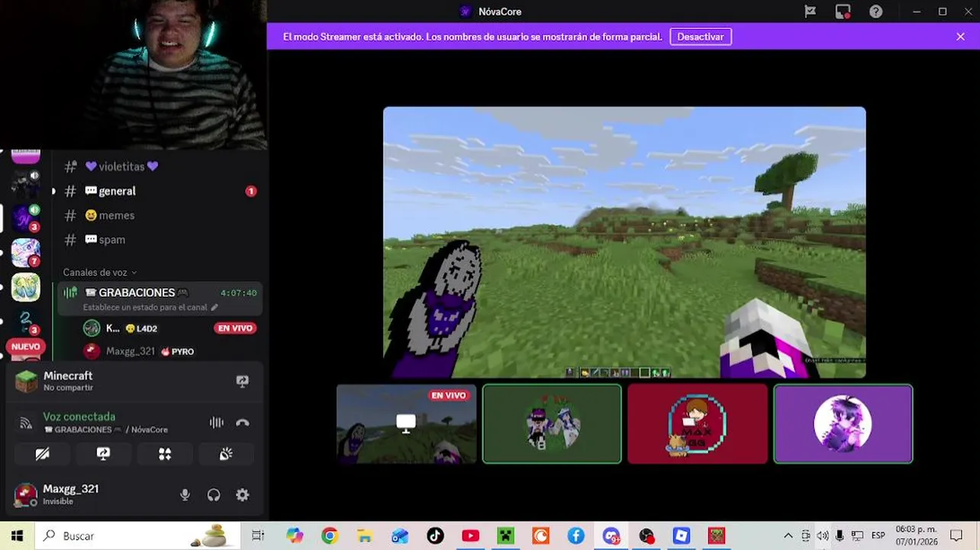
Task: Select Maxgg_321 in the voice channel list
Action: [x=139, y=351]
